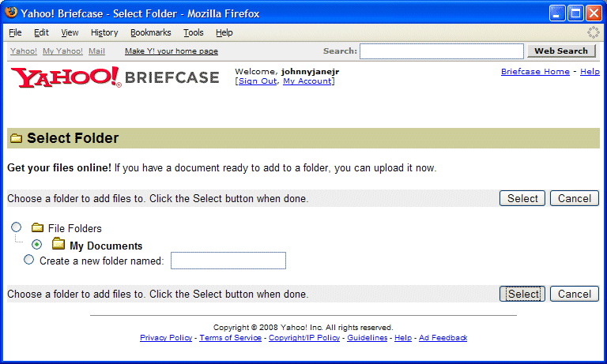Click the File Folders folder icon
The height and width of the screenshot is (364, 607).
tap(37, 228)
